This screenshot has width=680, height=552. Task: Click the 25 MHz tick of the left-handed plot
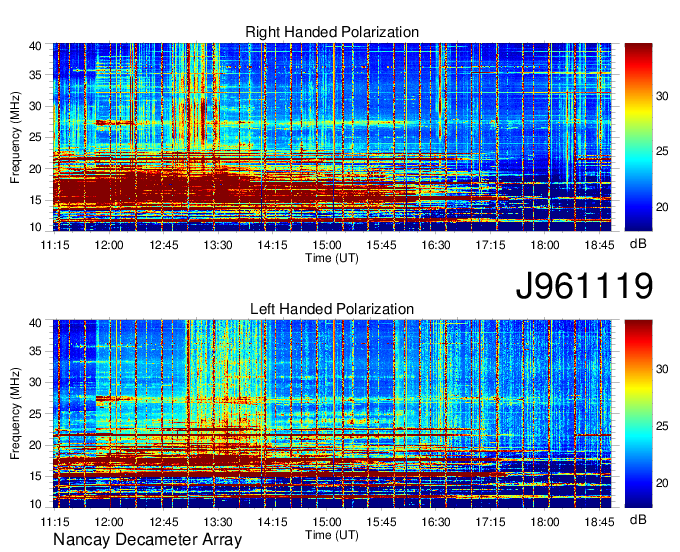pyautogui.click(x=35, y=414)
